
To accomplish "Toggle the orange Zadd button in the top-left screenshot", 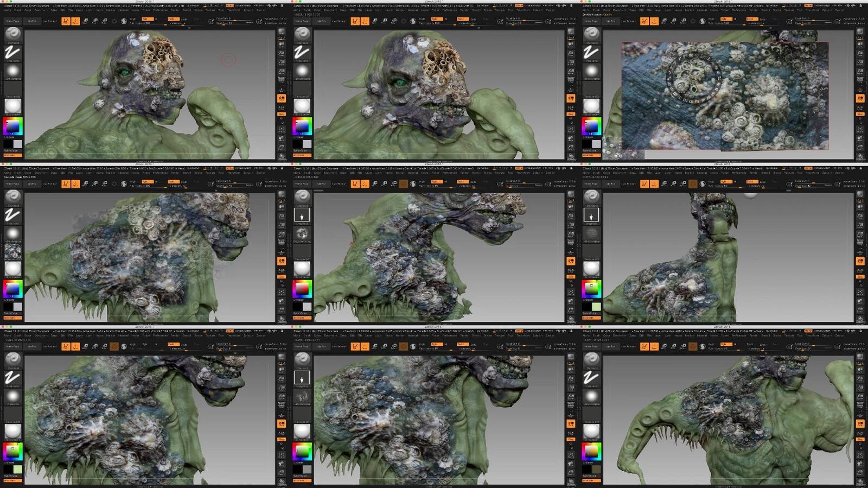I will pyautogui.click(x=173, y=19).
